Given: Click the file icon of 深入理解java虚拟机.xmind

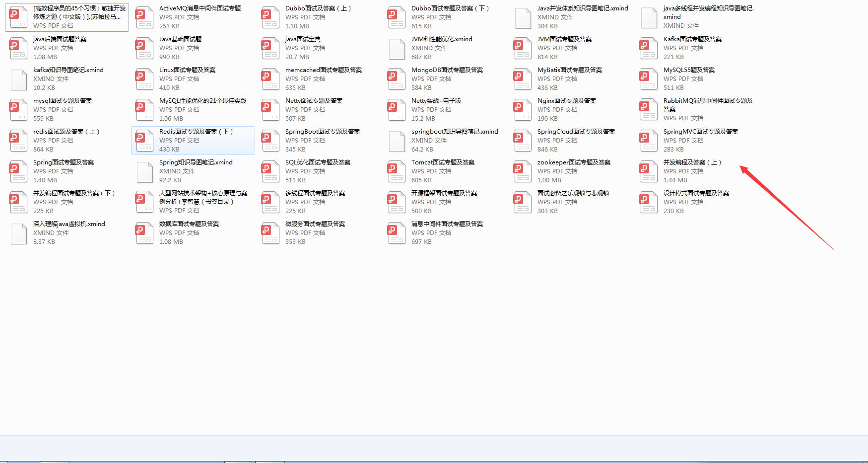Looking at the screenshot, I should (18, 233).
